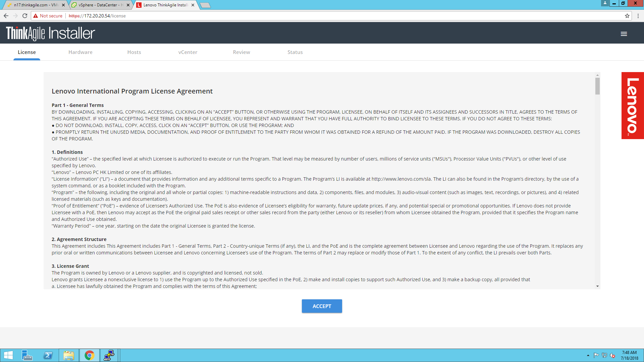Viewport: 644px width, 362px height.
Task: Open a new browser tab
Action: [x=205, y=5]
